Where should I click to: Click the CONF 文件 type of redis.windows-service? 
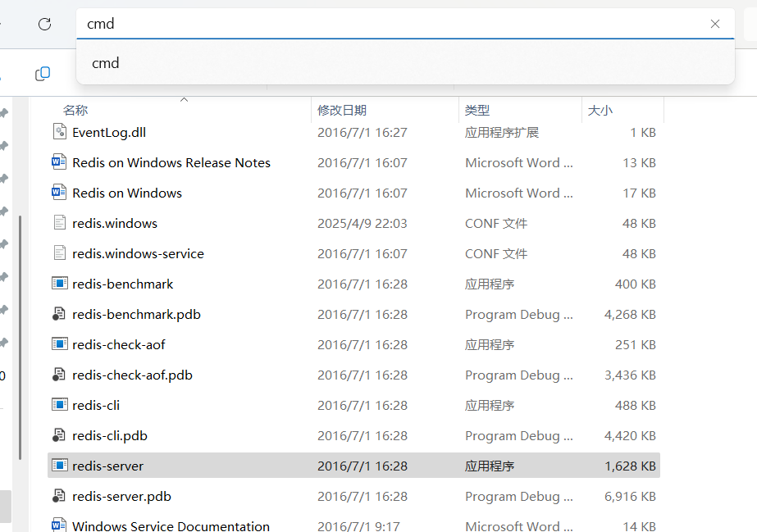[x=496, y=253]
